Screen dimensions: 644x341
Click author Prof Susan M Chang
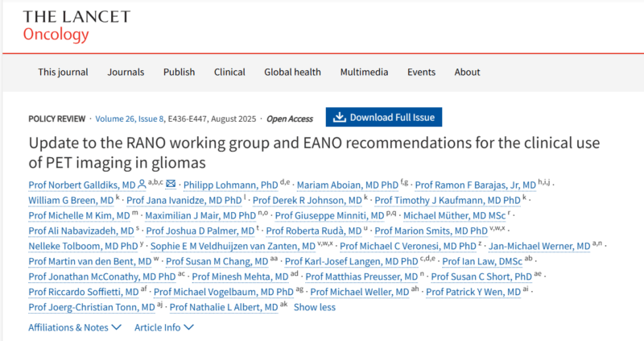tap(217, 262)
